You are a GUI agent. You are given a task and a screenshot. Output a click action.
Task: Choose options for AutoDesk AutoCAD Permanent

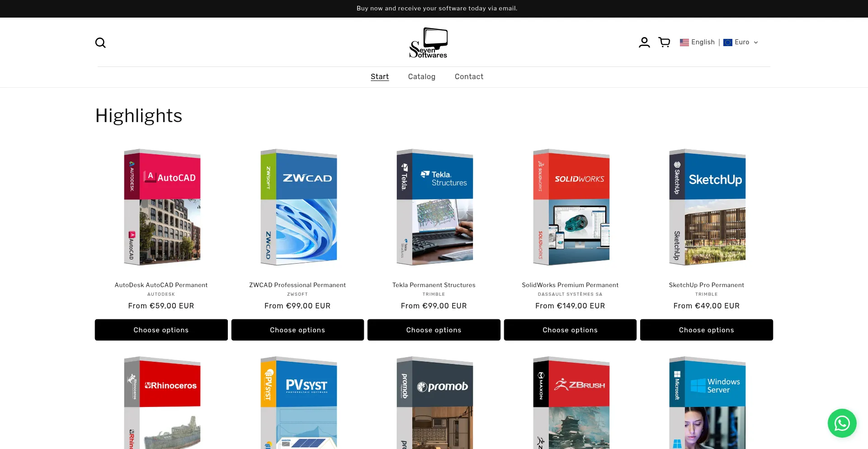pos(161,330)
